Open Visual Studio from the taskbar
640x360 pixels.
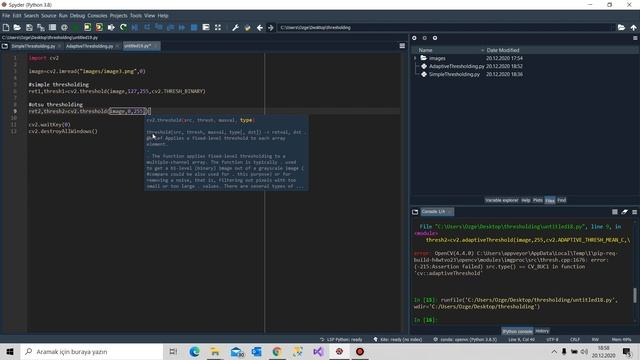[x=318, y=352]
